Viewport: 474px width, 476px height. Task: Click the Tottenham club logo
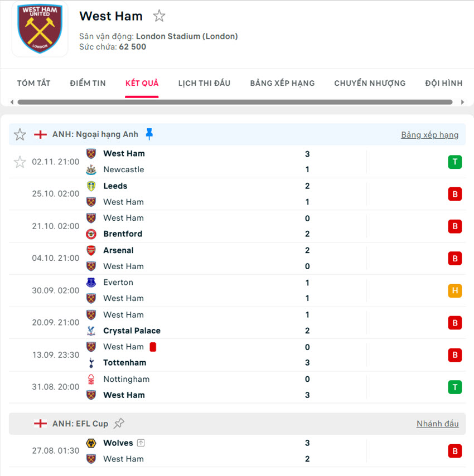tap(92, 363)
